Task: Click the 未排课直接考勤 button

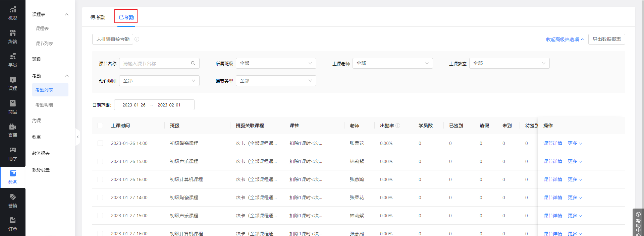Action: [x=113, y=39]
